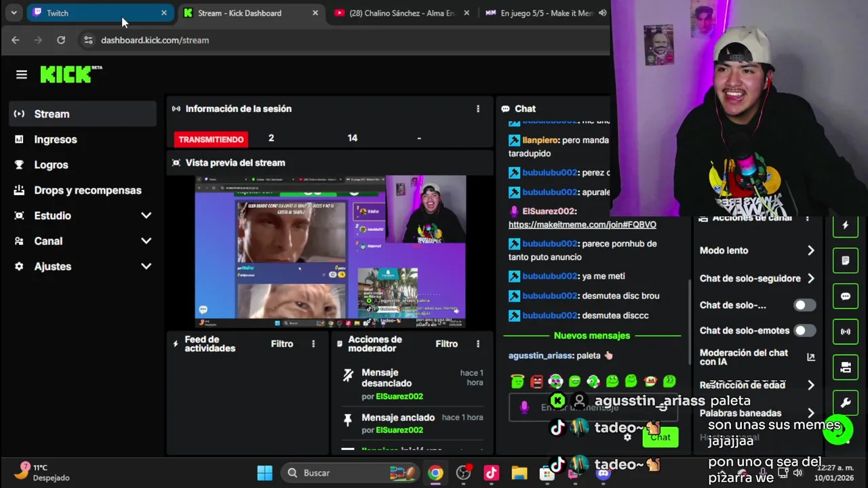868x488 pixels.
Task: Click Filtro in Feed de actividades
Action: point(282,344)
